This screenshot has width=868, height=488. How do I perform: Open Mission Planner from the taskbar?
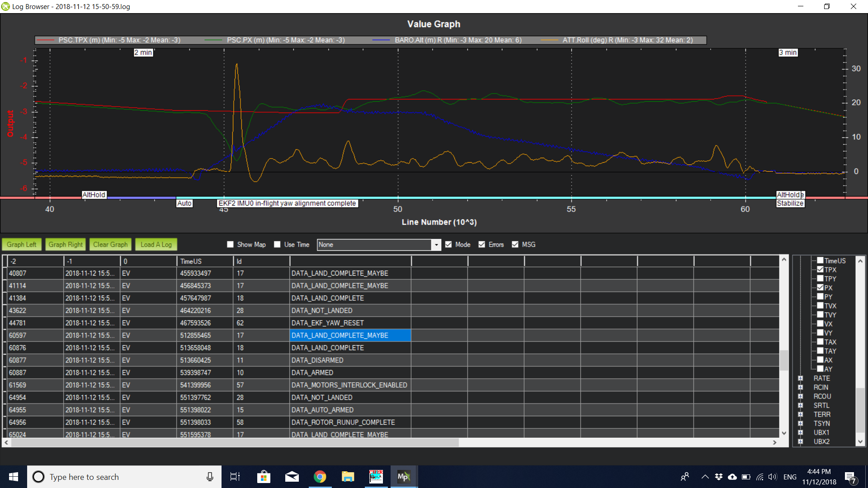[404, 476]
